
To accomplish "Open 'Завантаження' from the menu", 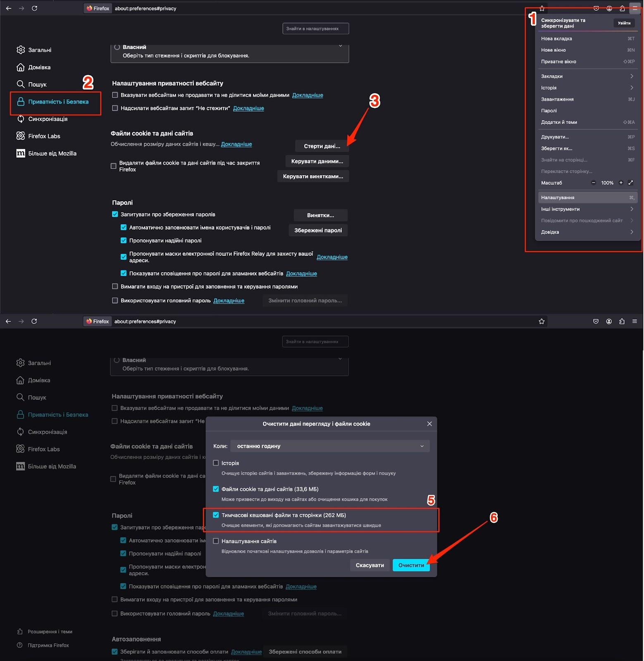I will tap(587, 99).
